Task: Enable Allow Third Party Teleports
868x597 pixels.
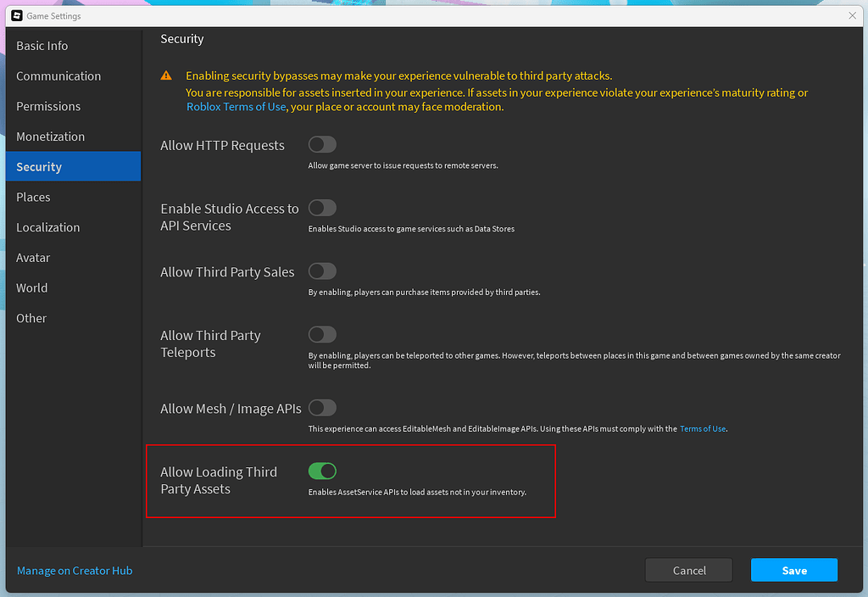Action: (322, 335)
